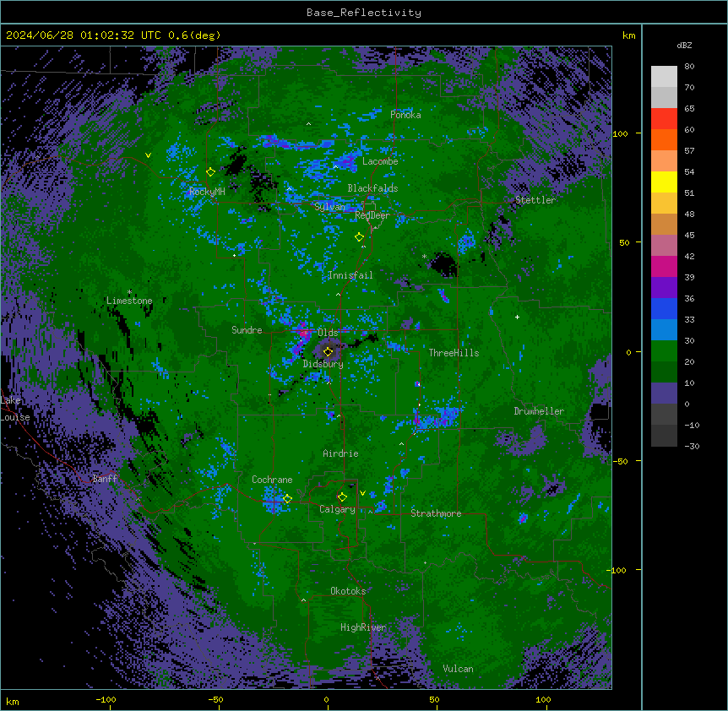Click the yellow diamond marker above Calgary
This screenshot has width=728, height=711.
point(342,497)
